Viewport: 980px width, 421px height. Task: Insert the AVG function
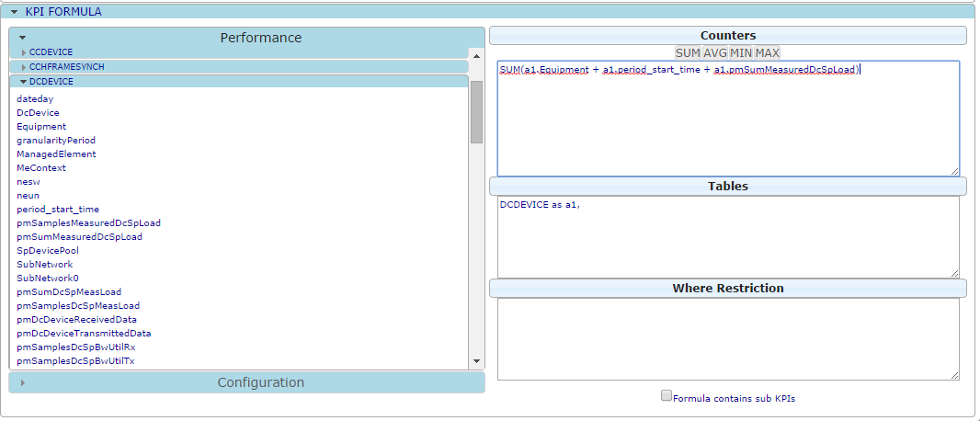tap(715, 53)
